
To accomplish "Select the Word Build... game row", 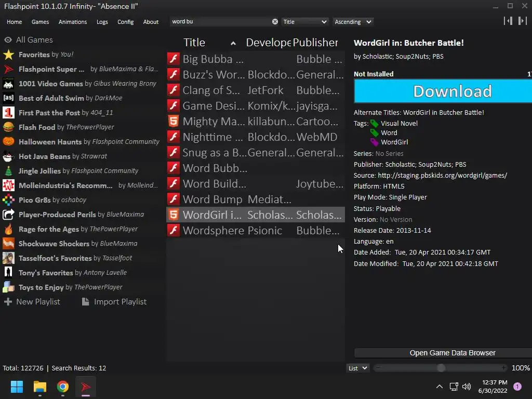I will tap(256, 183).
